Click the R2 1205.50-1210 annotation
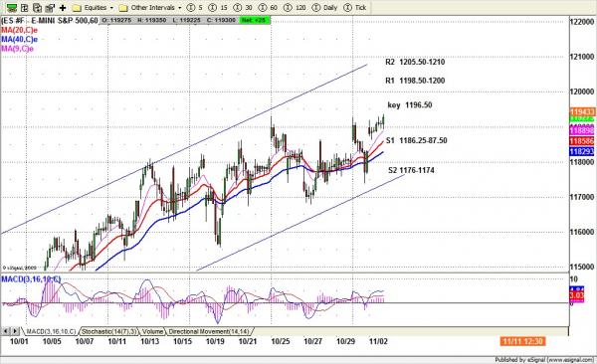The width and height of the screenshot is (597, 364). pyautogui.click(x=415, y=62)
